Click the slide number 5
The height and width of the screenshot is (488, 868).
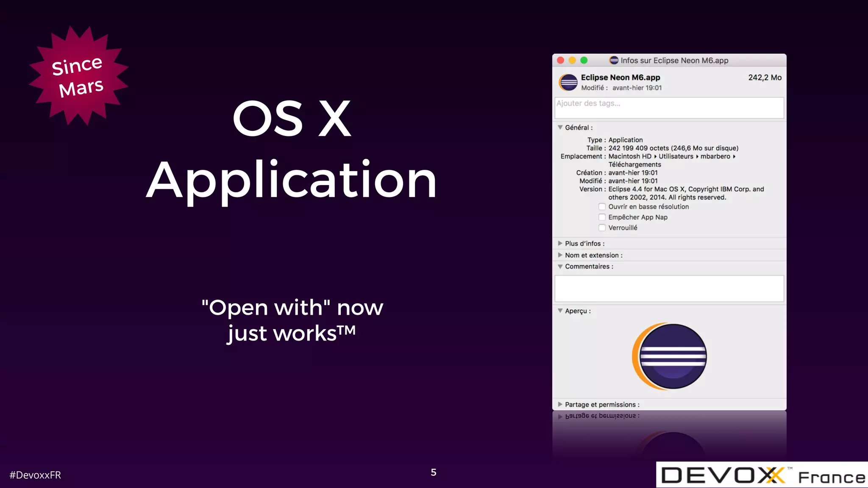point(434,472)
